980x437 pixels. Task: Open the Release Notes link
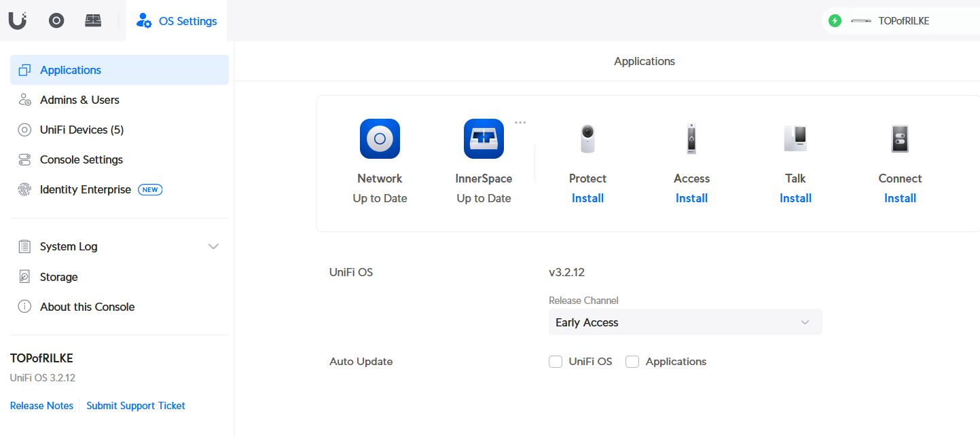click(x=41, y=406)
